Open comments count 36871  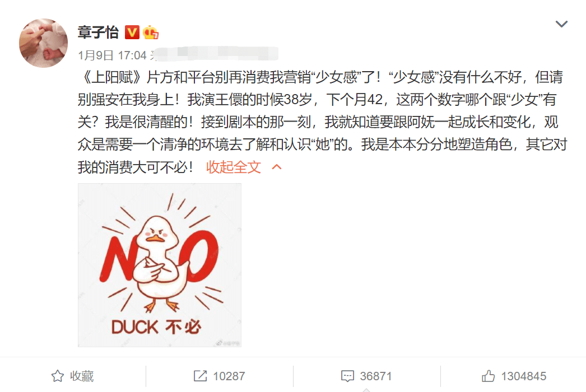click(375, 376)
